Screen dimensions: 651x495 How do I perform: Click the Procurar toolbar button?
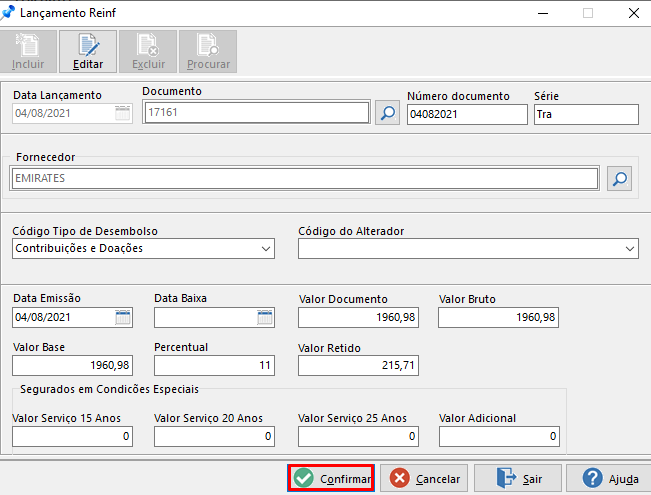click(x=208, y=51)
